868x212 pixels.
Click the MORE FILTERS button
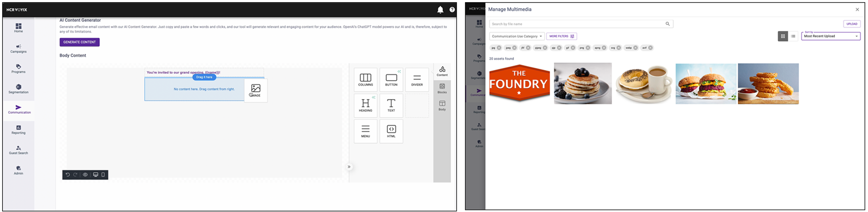click(x=561, y=36)
